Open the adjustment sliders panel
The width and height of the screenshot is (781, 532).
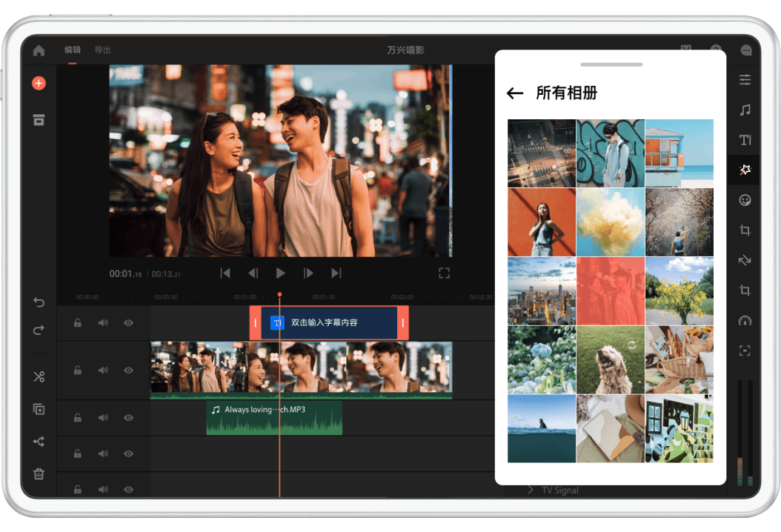coord(744,79)
